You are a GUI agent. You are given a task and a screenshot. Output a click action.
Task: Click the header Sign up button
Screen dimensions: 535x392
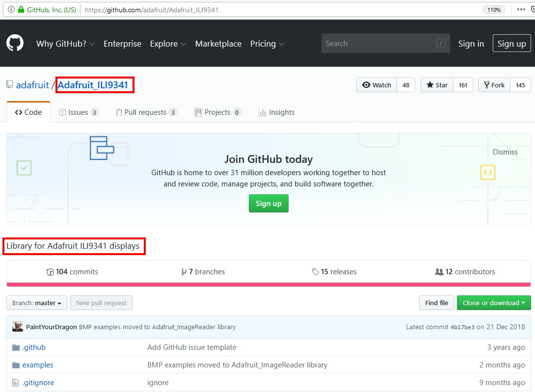pos(511,43)
